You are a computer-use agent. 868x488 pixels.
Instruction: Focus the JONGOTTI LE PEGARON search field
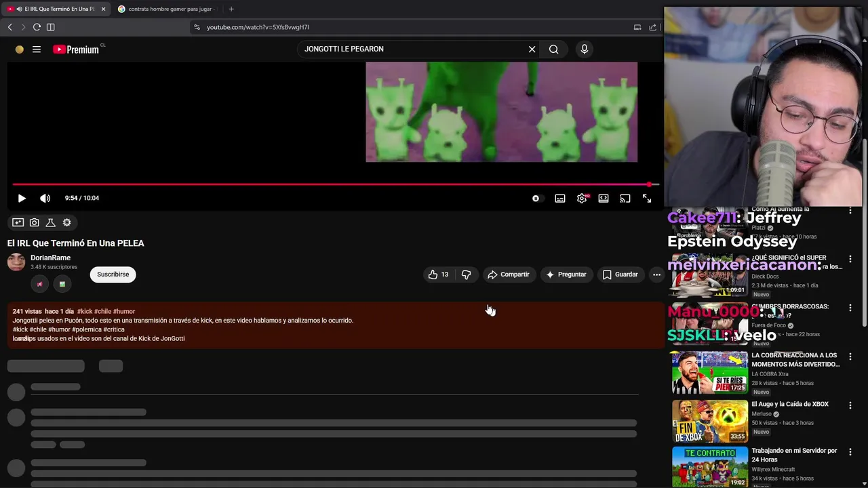point(412,49)
